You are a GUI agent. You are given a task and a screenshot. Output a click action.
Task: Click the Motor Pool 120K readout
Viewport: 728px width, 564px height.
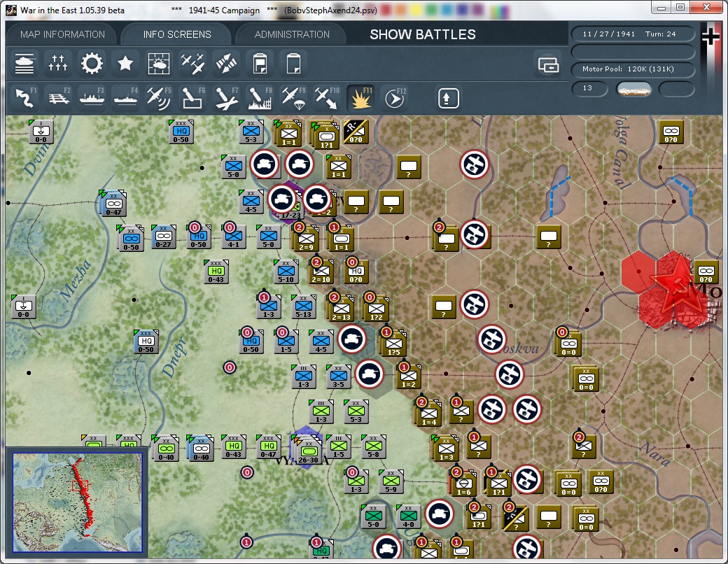click(632, 69)
